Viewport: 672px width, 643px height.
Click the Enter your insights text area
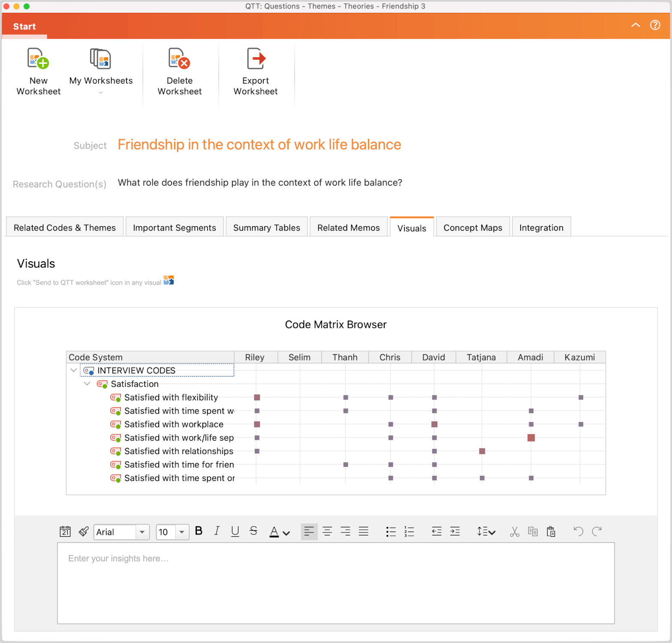click(x=336, y=583)
